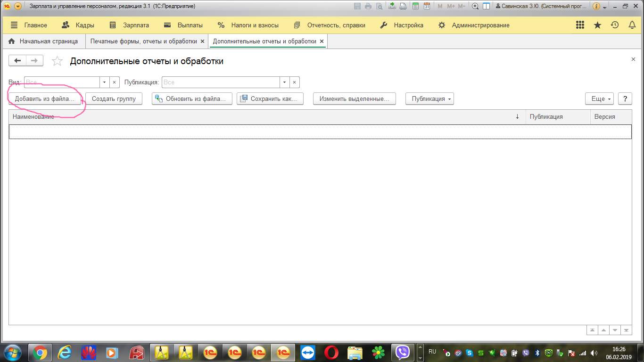Open help with question mark button
This screenshot has height=362, width=644.
click(x=625, y=99)
